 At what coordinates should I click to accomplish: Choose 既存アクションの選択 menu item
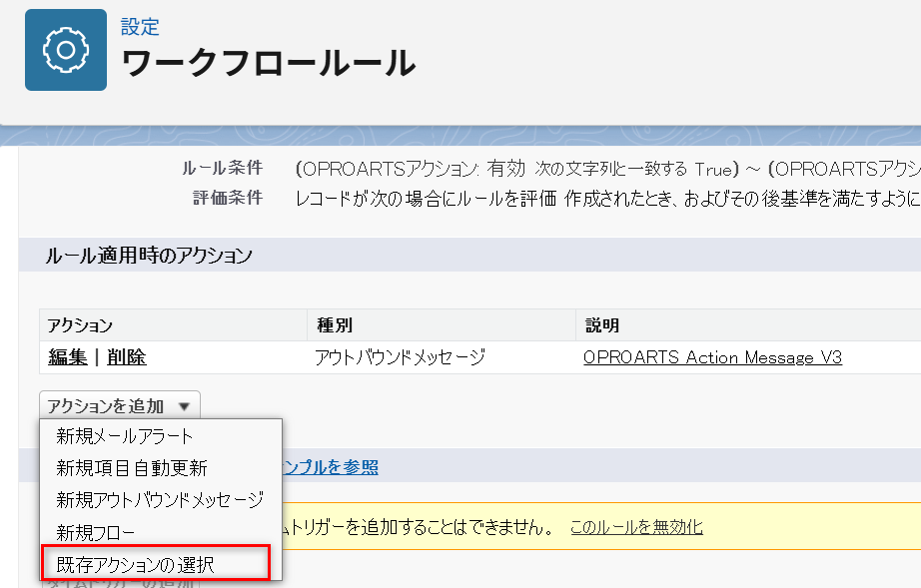point(135,564)
